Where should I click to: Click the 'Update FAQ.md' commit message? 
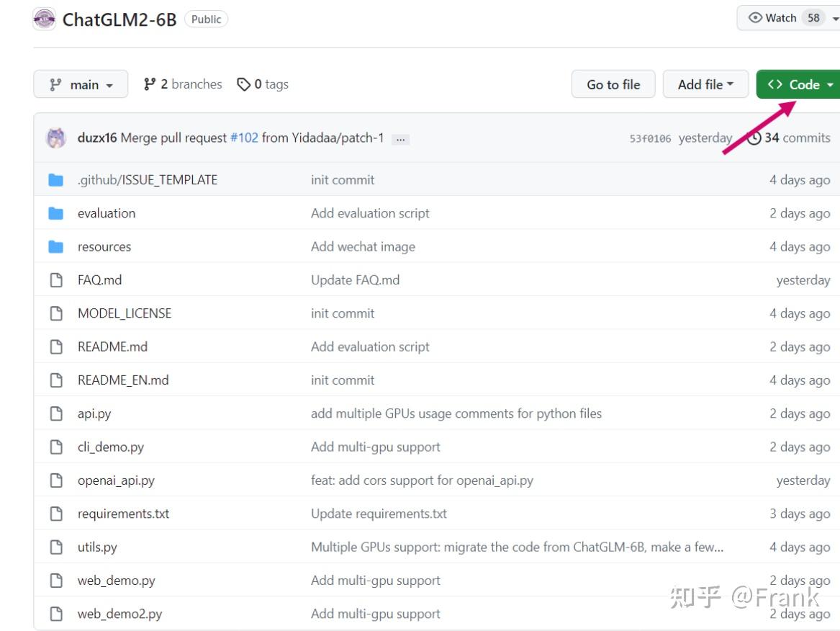355,280
